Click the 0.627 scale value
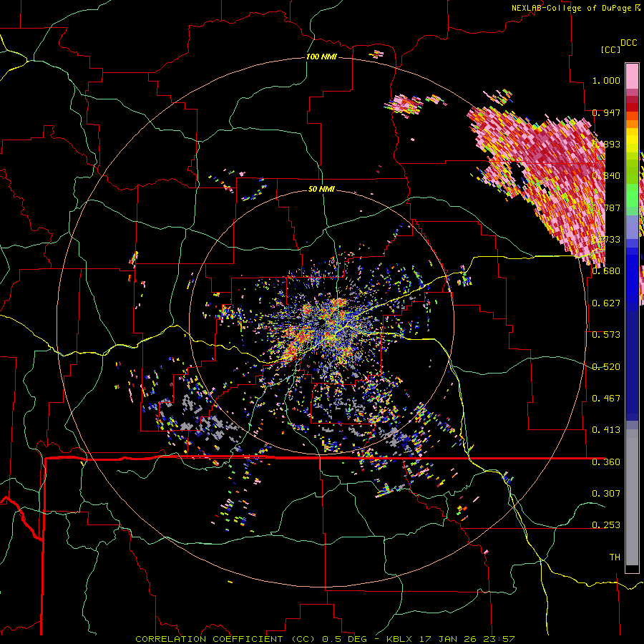 click(x=606, y=303)
